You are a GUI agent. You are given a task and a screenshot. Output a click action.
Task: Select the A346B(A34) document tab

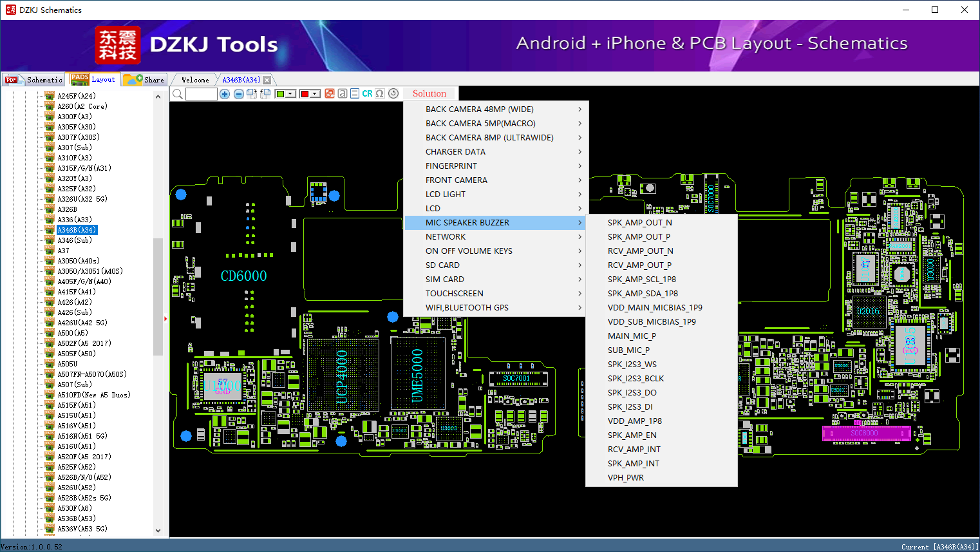tap(241, 80)
